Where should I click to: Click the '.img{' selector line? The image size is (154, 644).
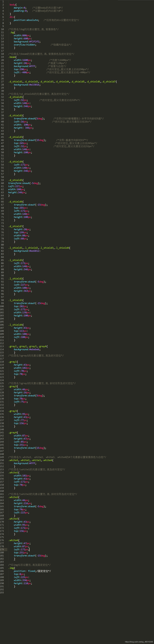12,568
